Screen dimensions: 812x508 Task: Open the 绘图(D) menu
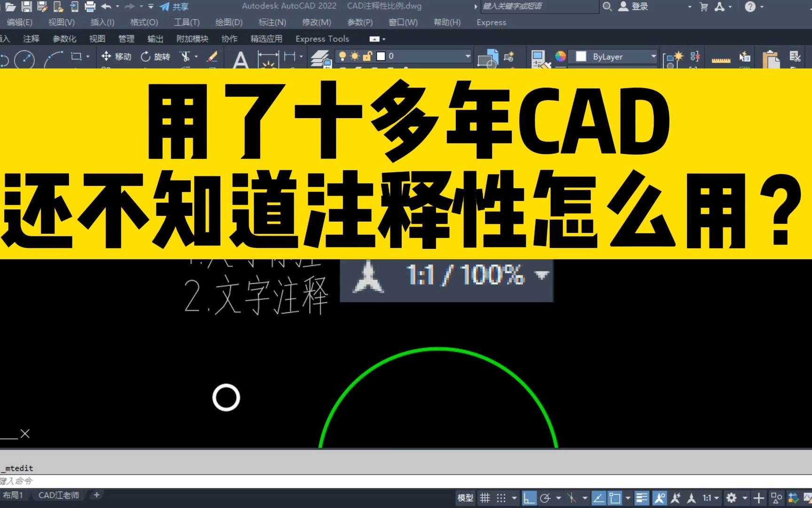(229, 22)
